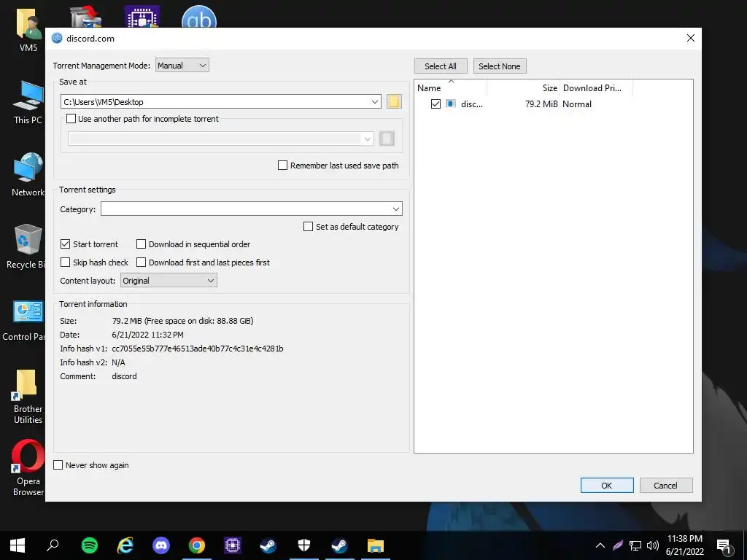Click the Normal priority cell
747x560 pixels.
[577, 104]
